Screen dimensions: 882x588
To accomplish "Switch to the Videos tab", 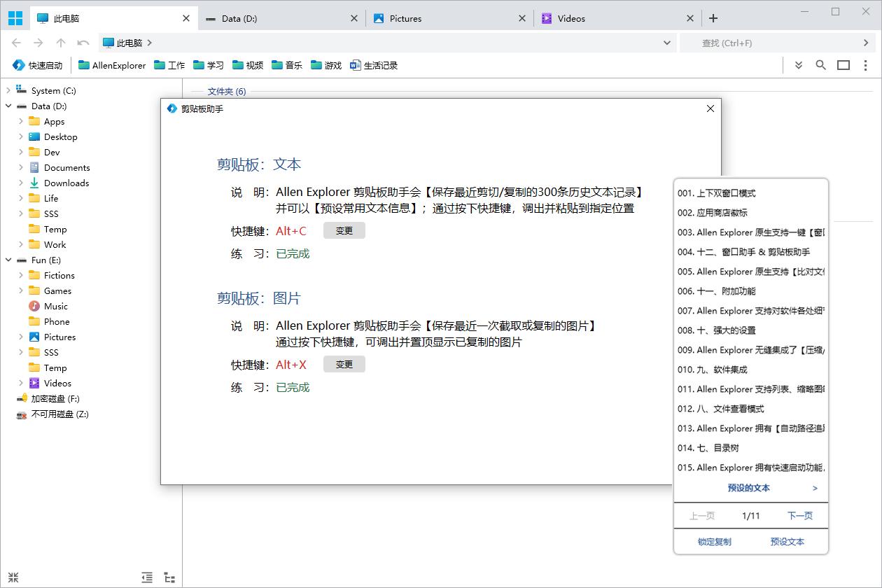I will click(x=573, y=17).
